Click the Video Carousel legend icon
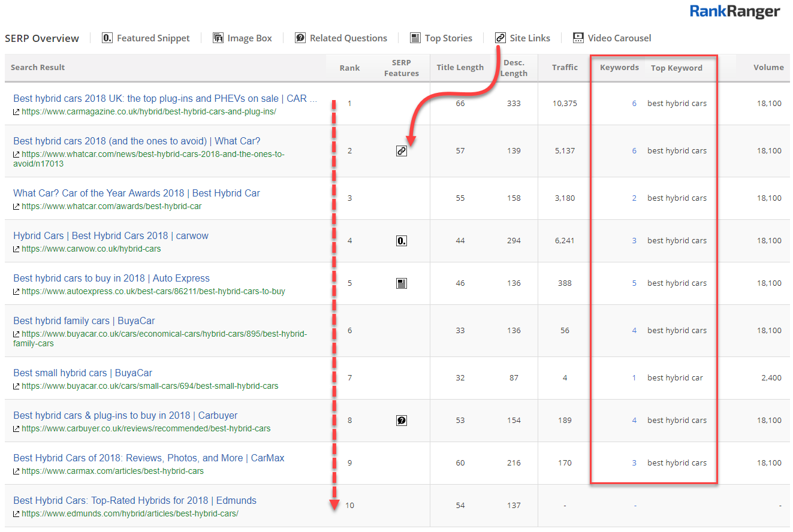 pos(578,38)
